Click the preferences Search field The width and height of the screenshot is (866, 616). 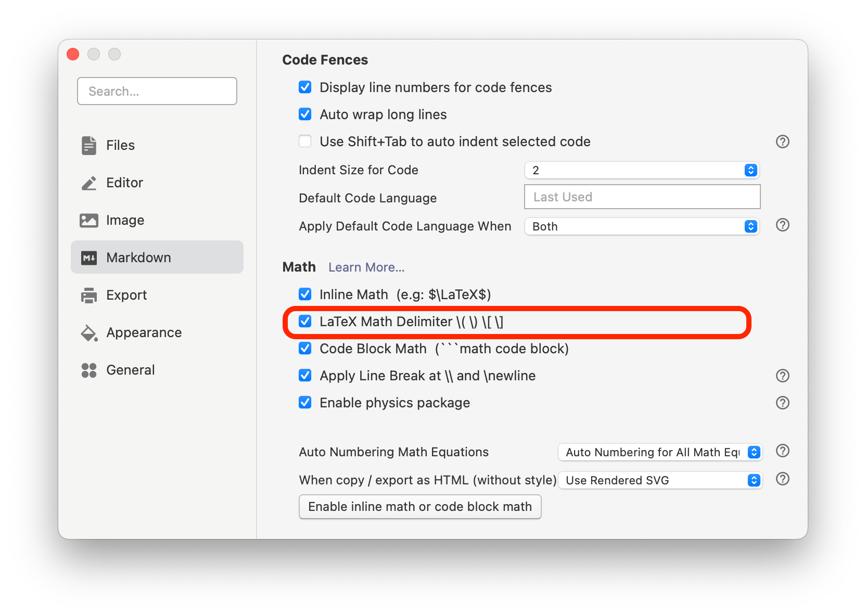157,92
